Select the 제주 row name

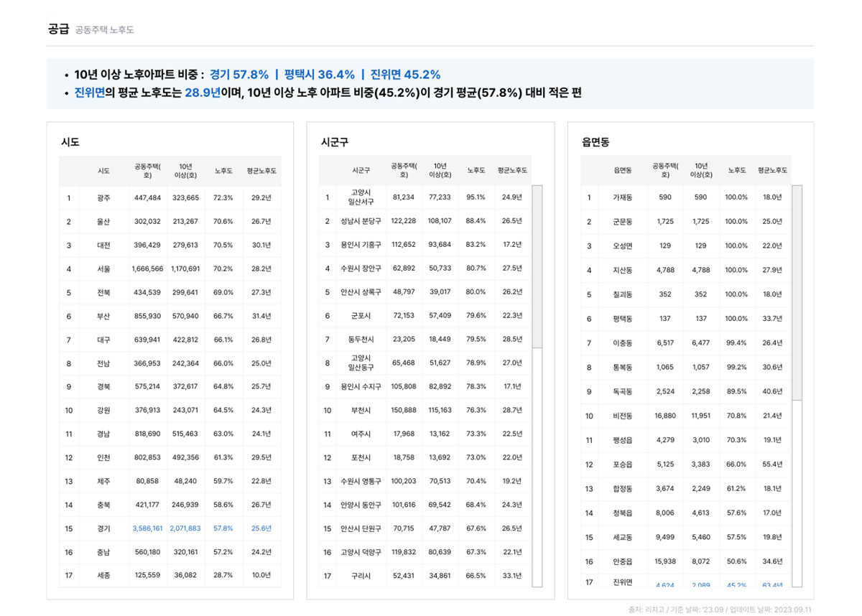[x=104, y=481]
